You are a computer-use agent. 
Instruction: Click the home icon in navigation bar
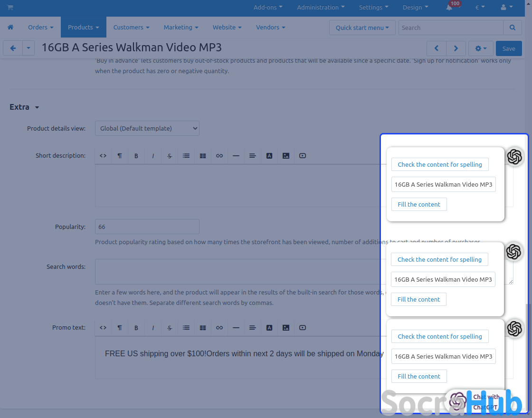tap(10, 28)
